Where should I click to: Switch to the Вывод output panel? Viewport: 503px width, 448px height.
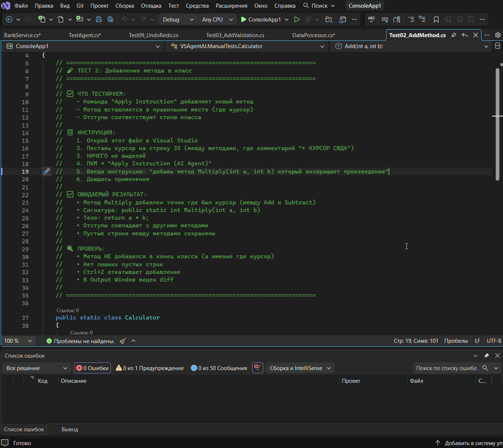point(70,429)
